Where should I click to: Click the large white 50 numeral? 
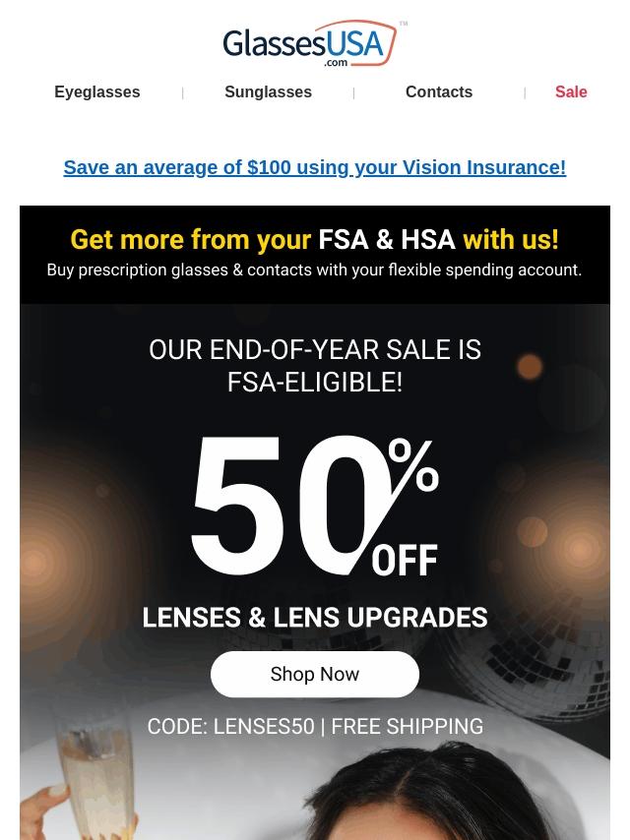click(286, 506)
